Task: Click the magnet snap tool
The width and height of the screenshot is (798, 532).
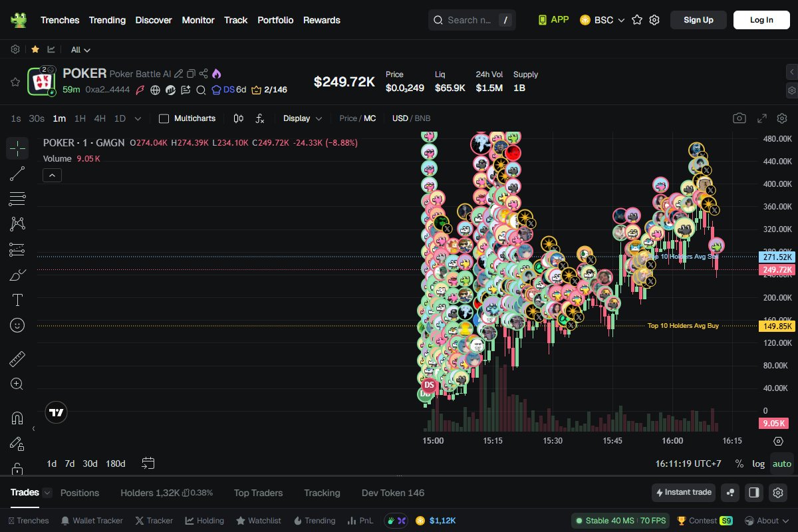Action: 17,418
